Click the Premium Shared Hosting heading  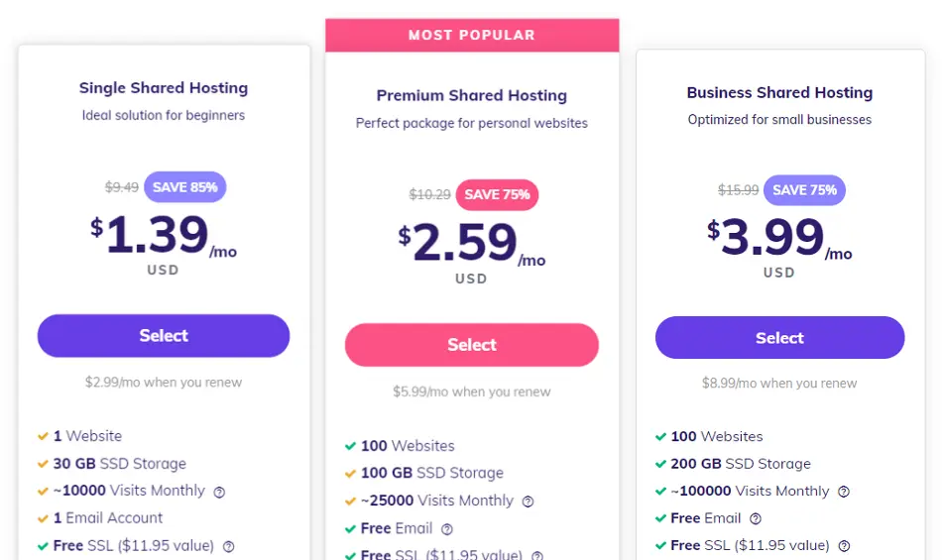click(472, 95)
